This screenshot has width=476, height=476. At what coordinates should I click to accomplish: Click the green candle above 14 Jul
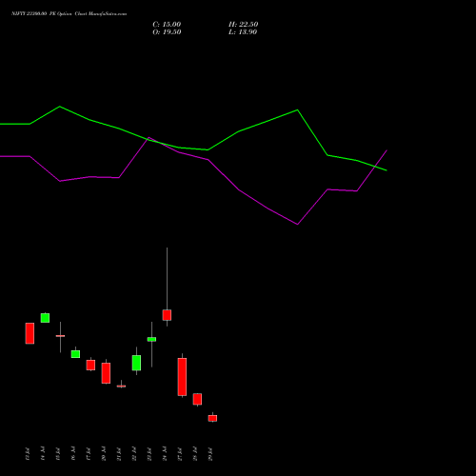45,318
